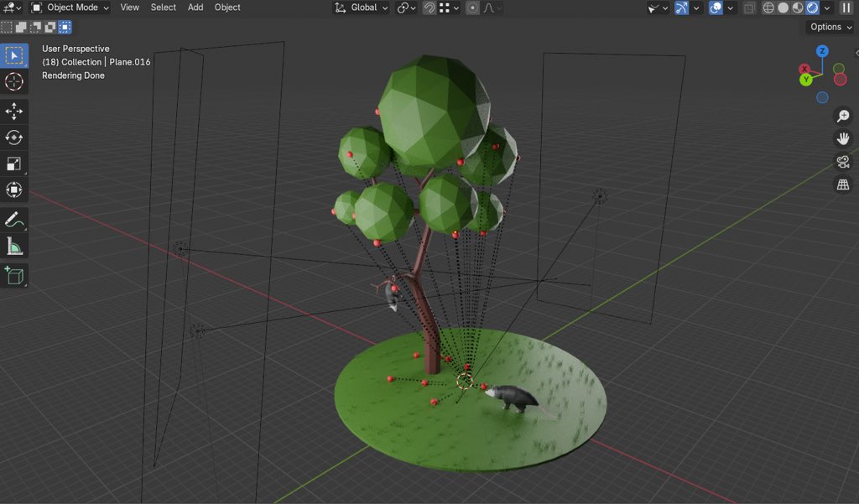
Task: Open the Add menu
Action: (195, 8)
